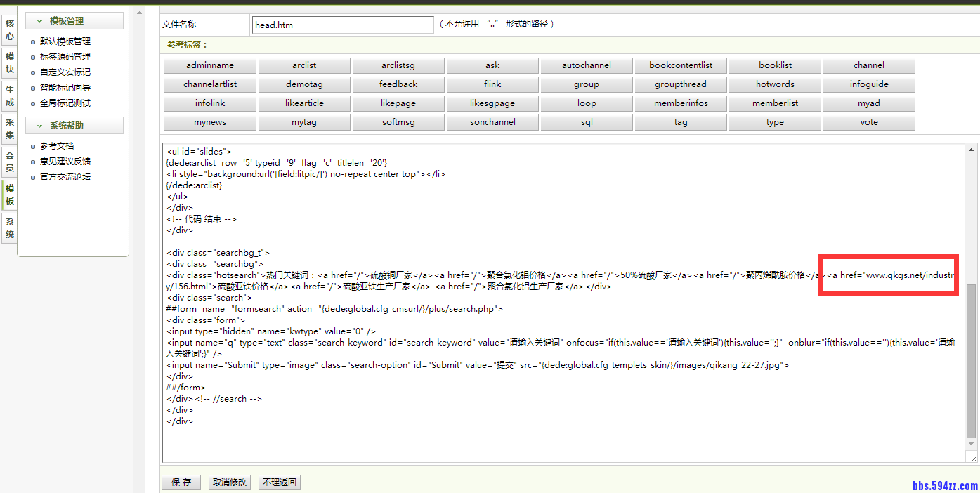Select 自定义宏标记 in sidebar

(65, 72)
